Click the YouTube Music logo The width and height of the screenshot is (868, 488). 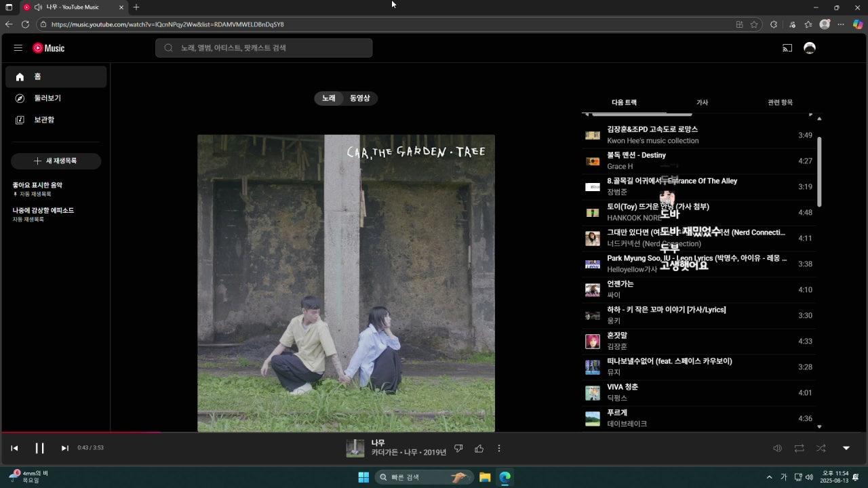(49, 48)
